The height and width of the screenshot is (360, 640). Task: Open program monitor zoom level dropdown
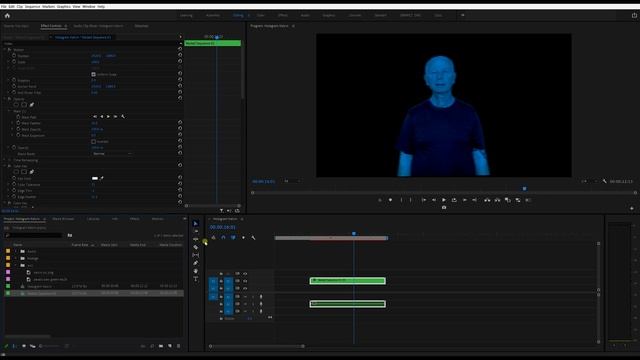point(291,181)
